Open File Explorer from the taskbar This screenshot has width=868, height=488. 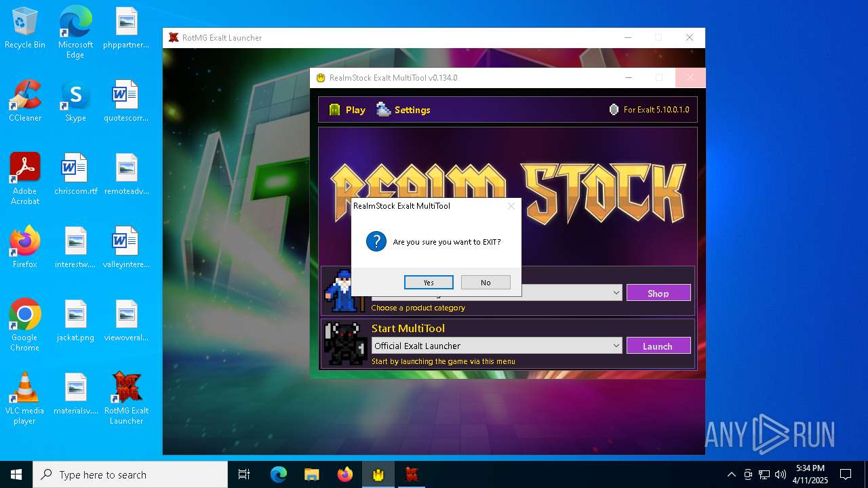312,474
